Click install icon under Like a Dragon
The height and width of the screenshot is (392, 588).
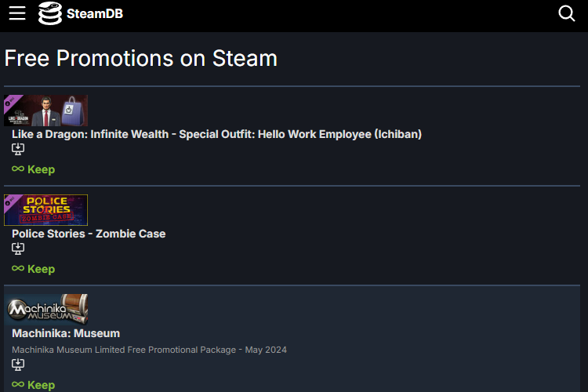pos(18,149)
